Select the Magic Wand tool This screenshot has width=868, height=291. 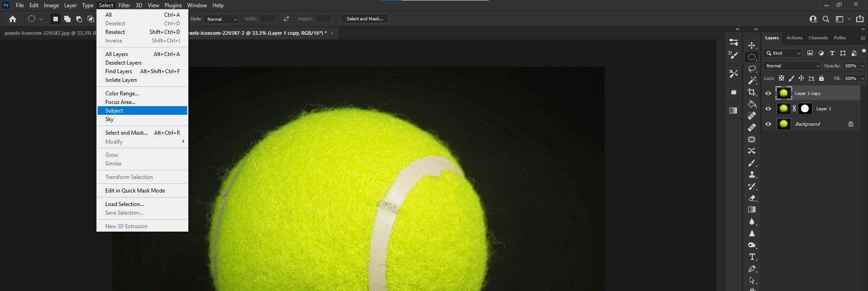click(752, 80)
